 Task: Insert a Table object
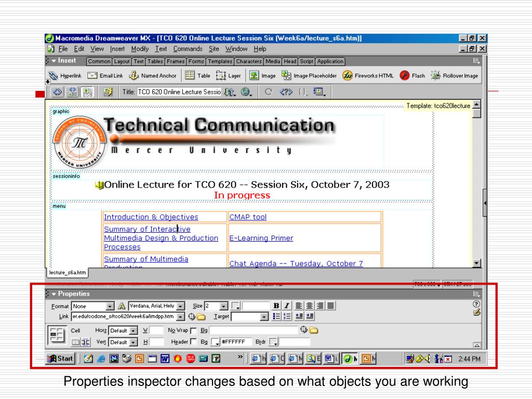pos(198,75)
